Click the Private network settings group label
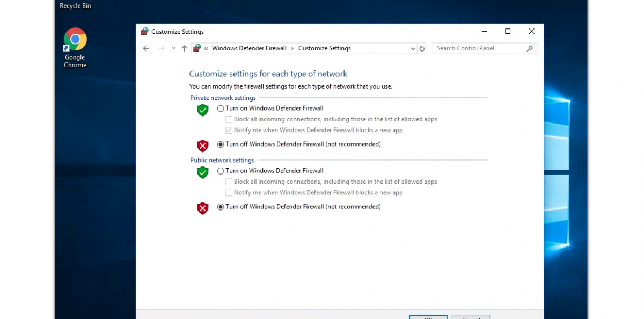 pos(223,98)
